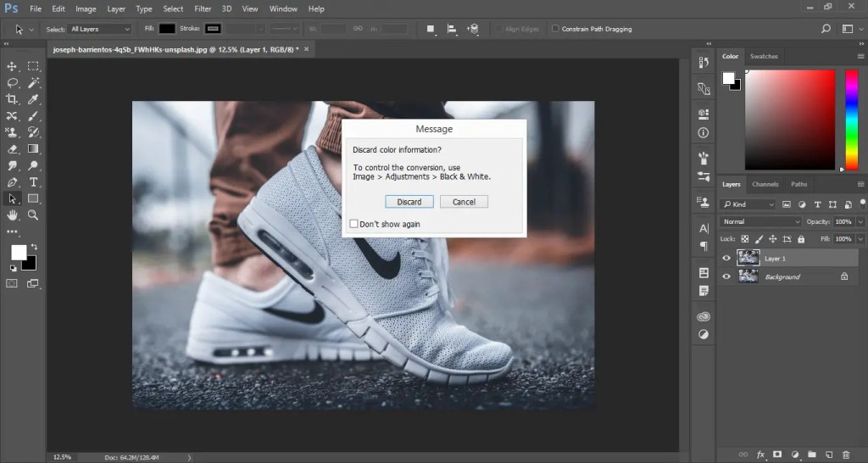Create a new layer icon

(830, 454)
